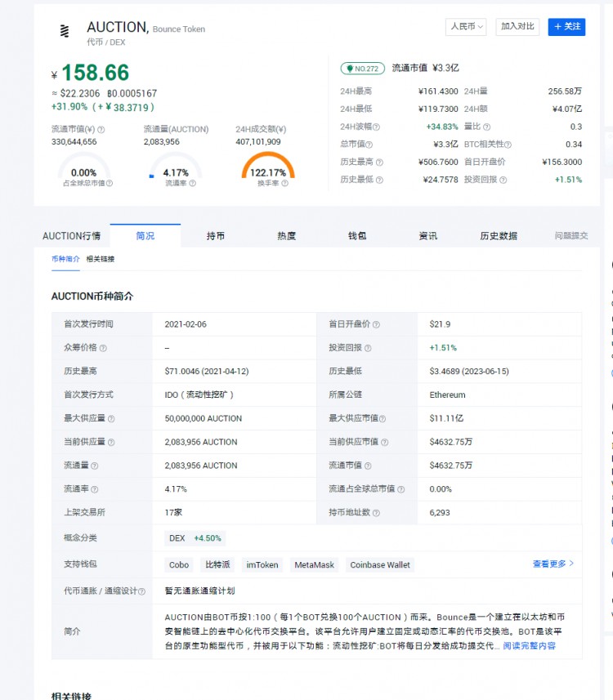
Task: Click the $11.11亿 max supply market cap
Action: pos(446,418)
